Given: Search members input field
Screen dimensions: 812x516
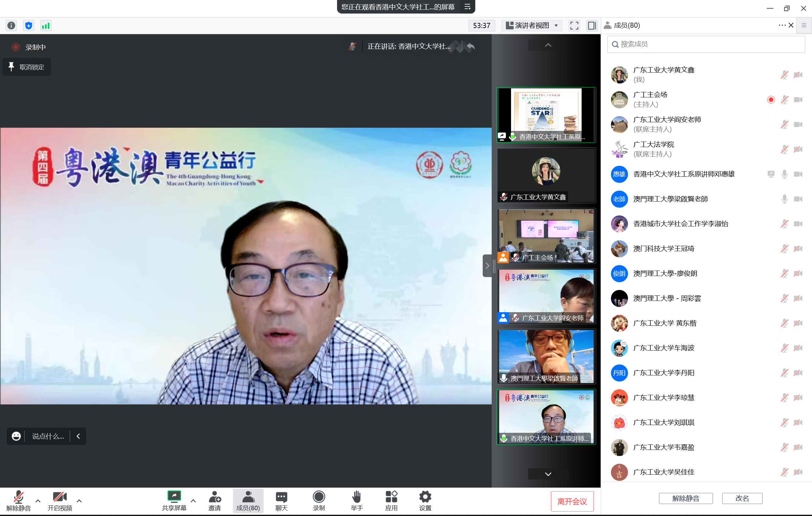Looking at the screenshot, I should coord(706,44).
